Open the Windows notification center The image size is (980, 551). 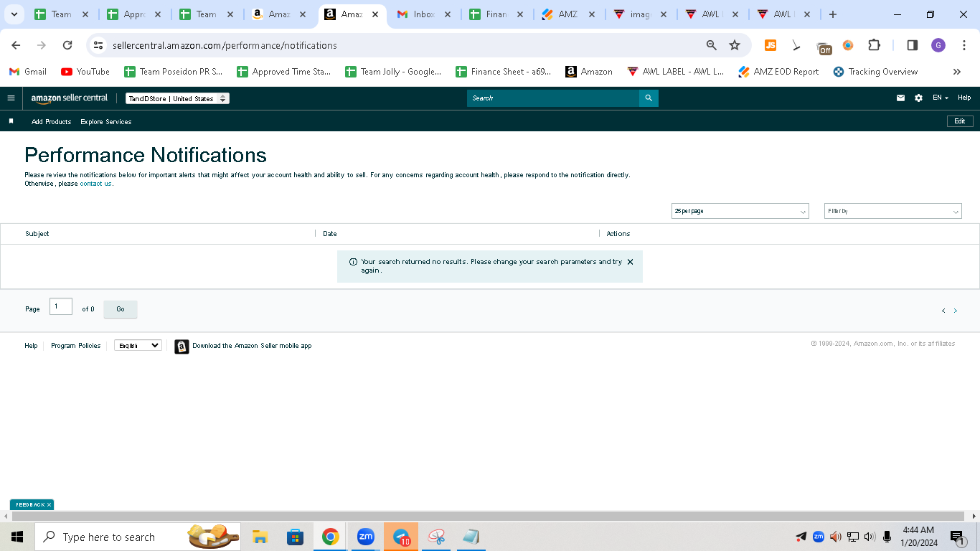click(x=956, y=537)
